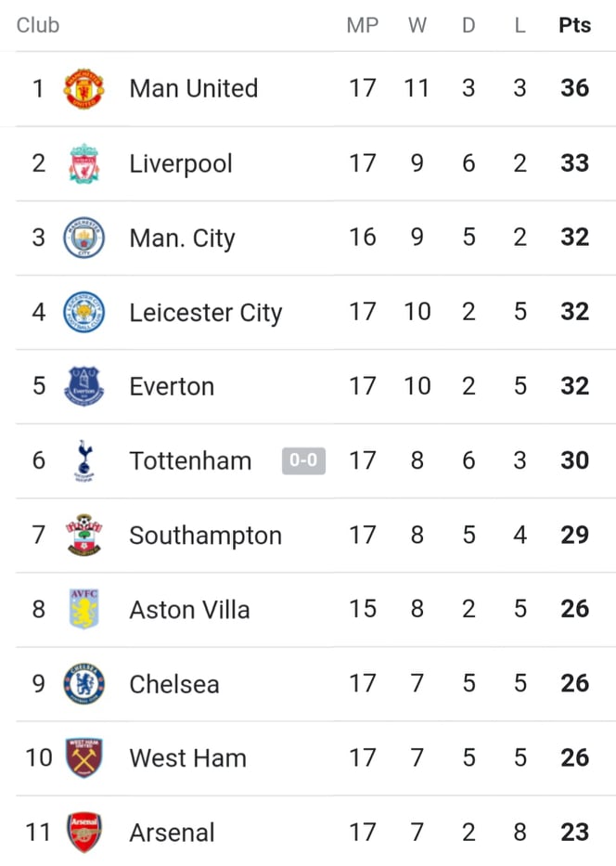Open the Leicester City crest icon

pos(83,312)
